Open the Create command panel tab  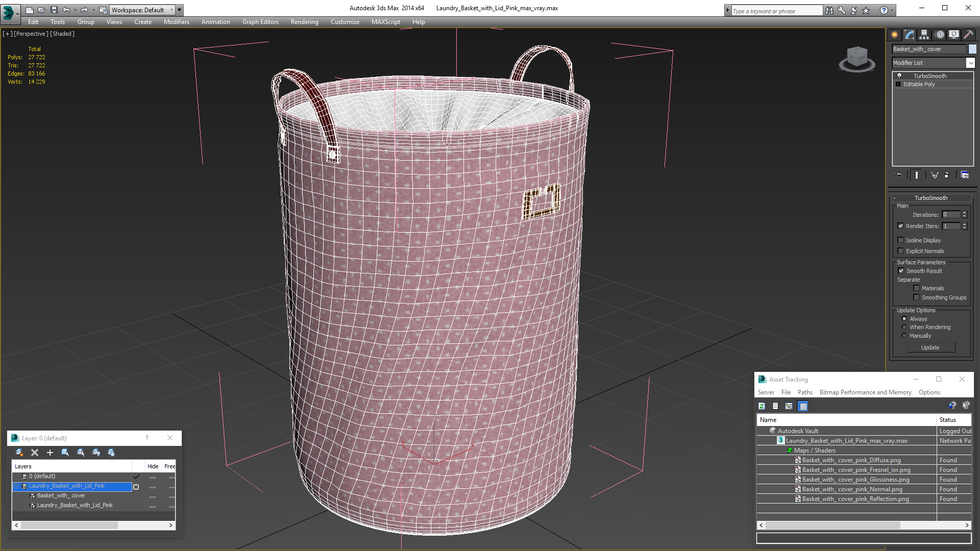[x=894, y=35]
